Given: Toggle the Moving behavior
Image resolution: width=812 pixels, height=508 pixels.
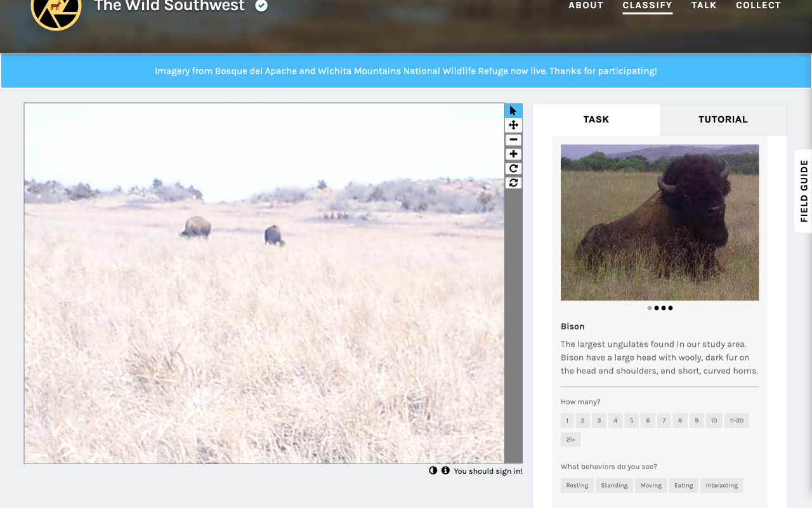Looking at the screenshot, I should (x=651, y=485).
